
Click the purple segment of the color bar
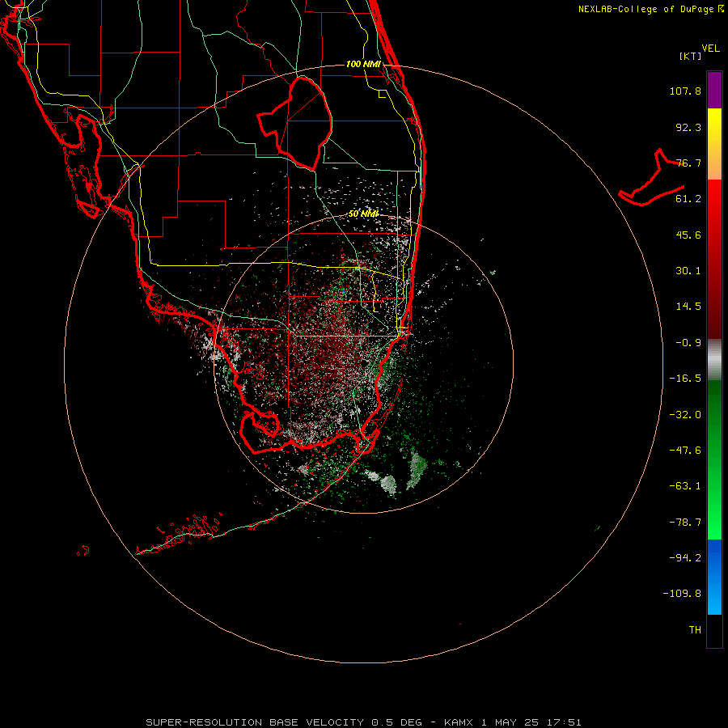(714, 90)
